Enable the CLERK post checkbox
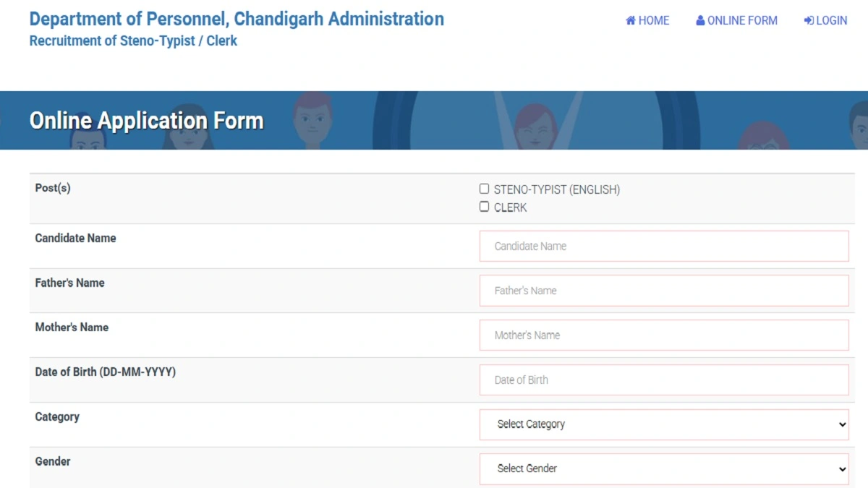 [483, 206]
